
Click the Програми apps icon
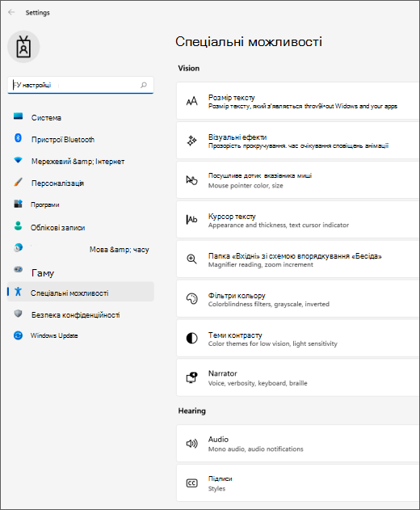[19, 204]
